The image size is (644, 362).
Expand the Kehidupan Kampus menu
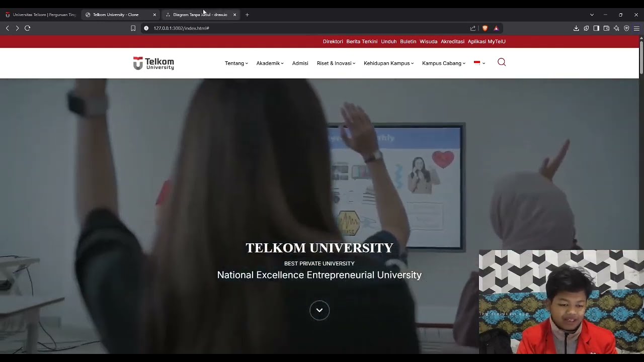pos(389,63)
